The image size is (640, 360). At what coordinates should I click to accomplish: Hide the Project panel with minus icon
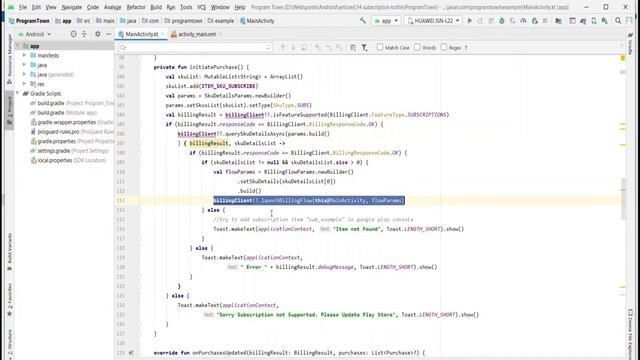pyautogui.click(x=108, y=34)
